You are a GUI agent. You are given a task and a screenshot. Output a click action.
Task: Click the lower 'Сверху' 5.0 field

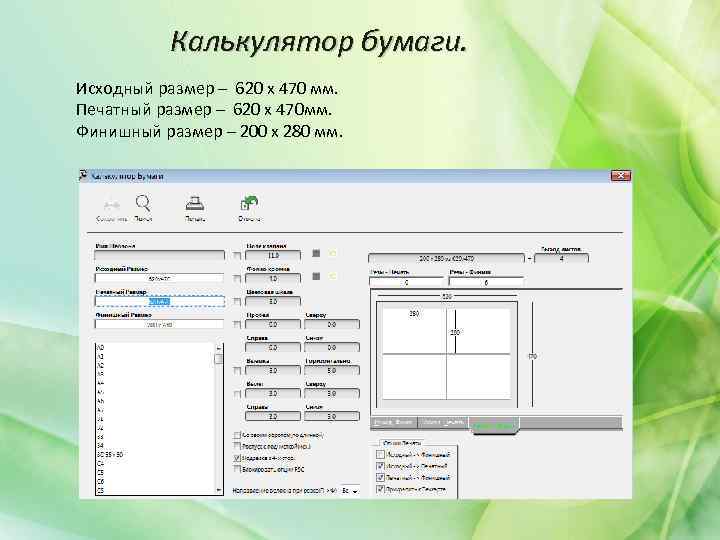332,394
